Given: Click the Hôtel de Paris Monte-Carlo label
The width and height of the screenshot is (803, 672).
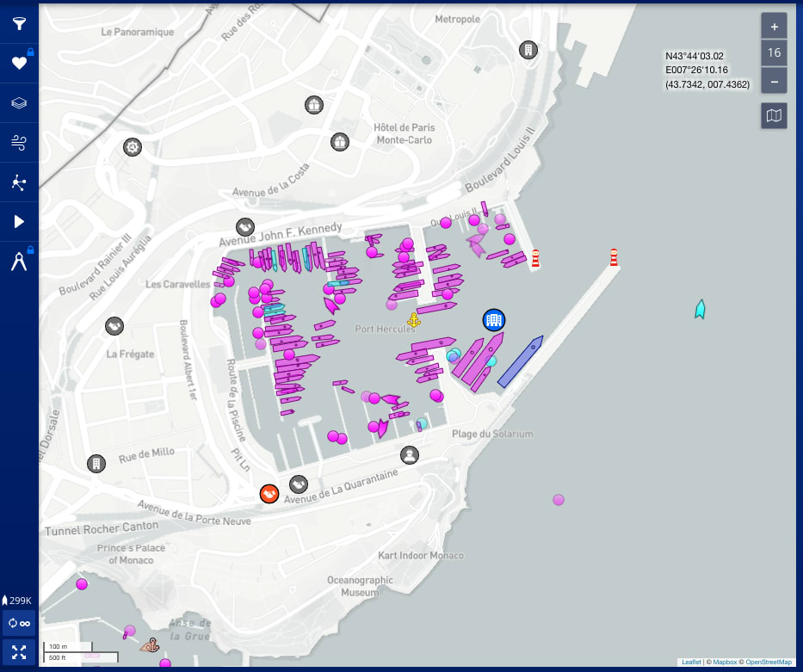Looking at the screenshot, I should pos(404,133).
